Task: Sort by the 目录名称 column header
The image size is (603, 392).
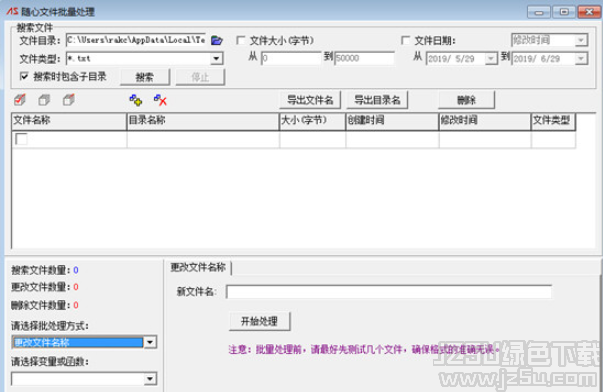Action: coord(203,121)
